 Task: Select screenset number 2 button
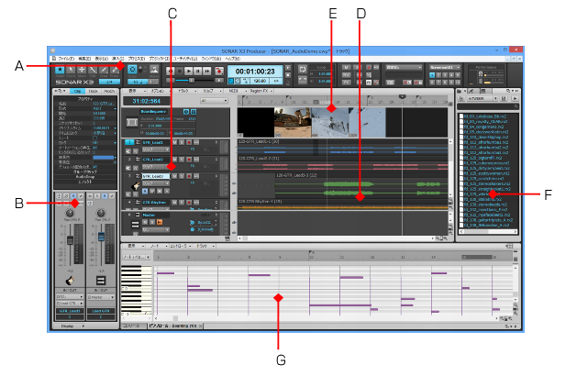pos(438,75)
